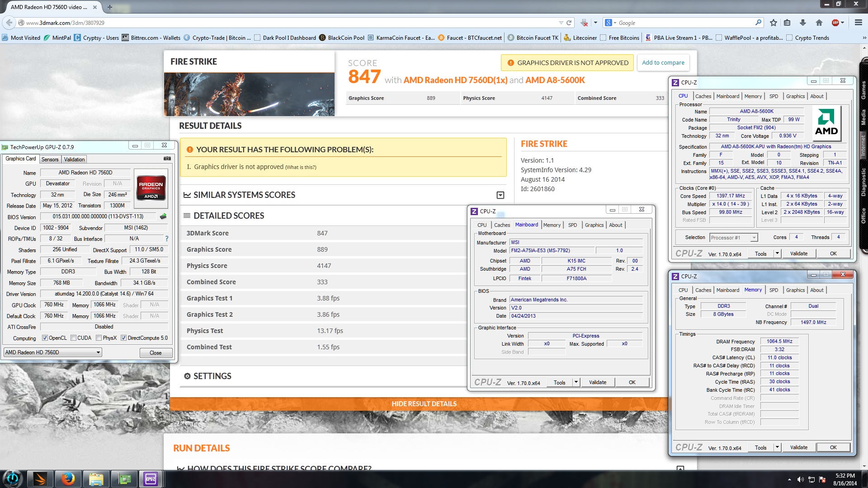Screen dimensions: 868x488
Task: Open 3DMark app from the taskbar
Action: (x=40, y=479)
